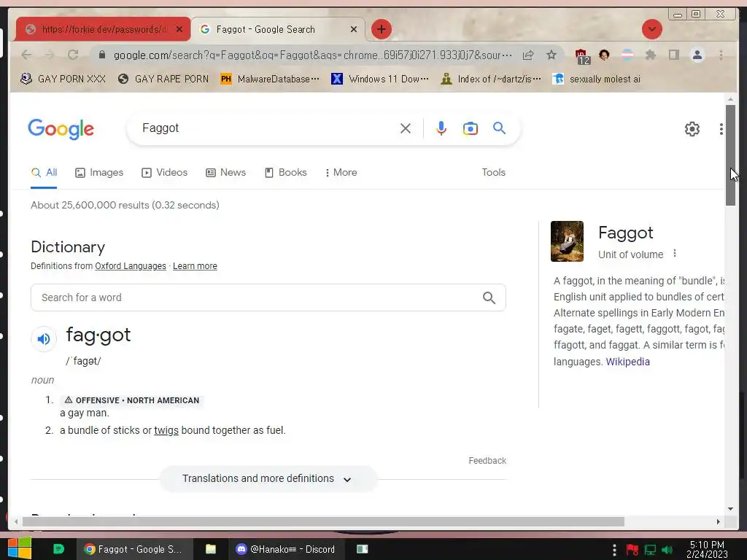The height and width of the screenshot is (560, 747).
Task: Click the address bar URL
Action: (312, 55)
